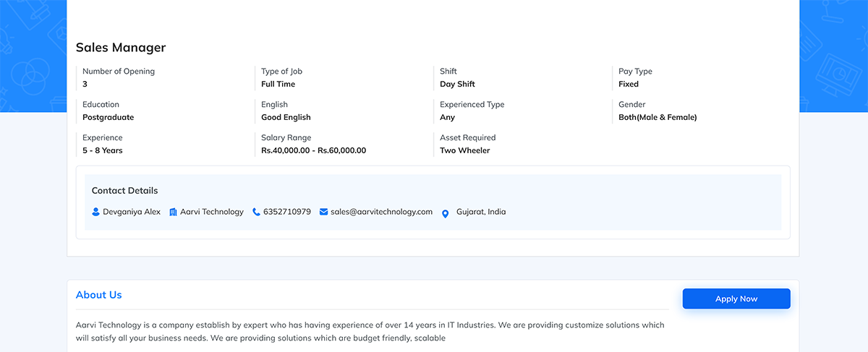
Task: Click the salary range Rs.40,000.00 - Rs.60,000.00
Action: click(x=313, y=150)
